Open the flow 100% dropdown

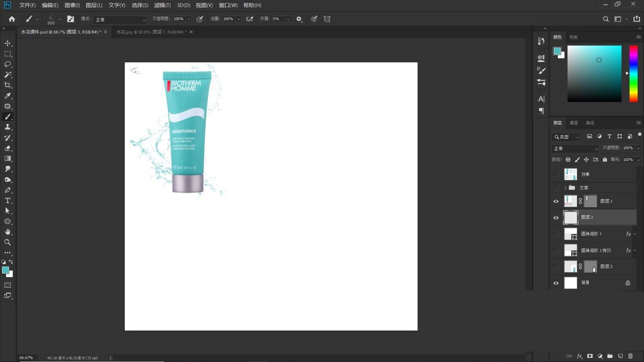point(238,19)
